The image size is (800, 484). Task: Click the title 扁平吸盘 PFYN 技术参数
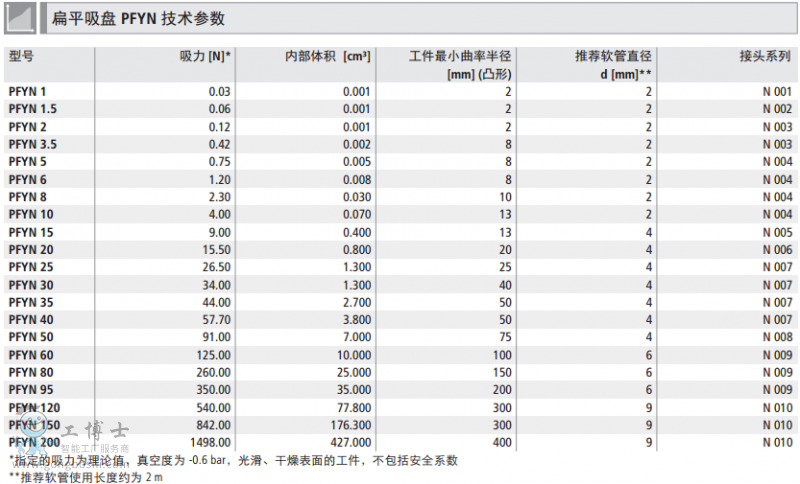point(138,19)
